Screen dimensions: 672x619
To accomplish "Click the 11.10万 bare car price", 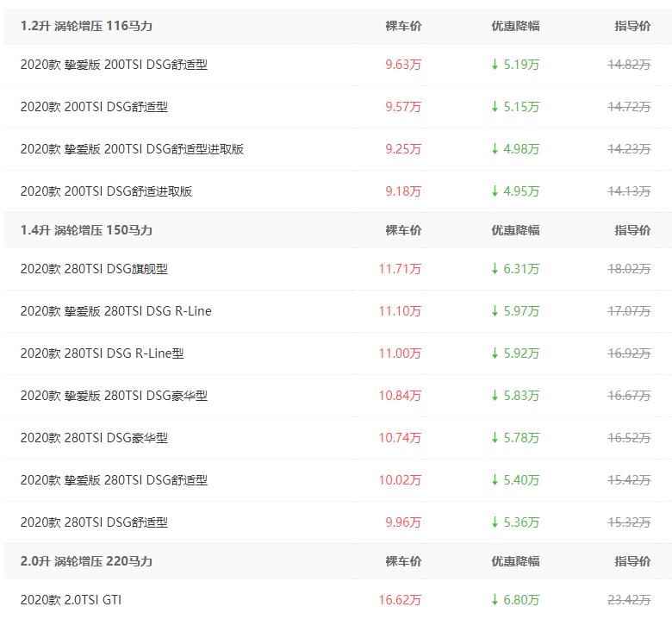I will click(400, 310).
